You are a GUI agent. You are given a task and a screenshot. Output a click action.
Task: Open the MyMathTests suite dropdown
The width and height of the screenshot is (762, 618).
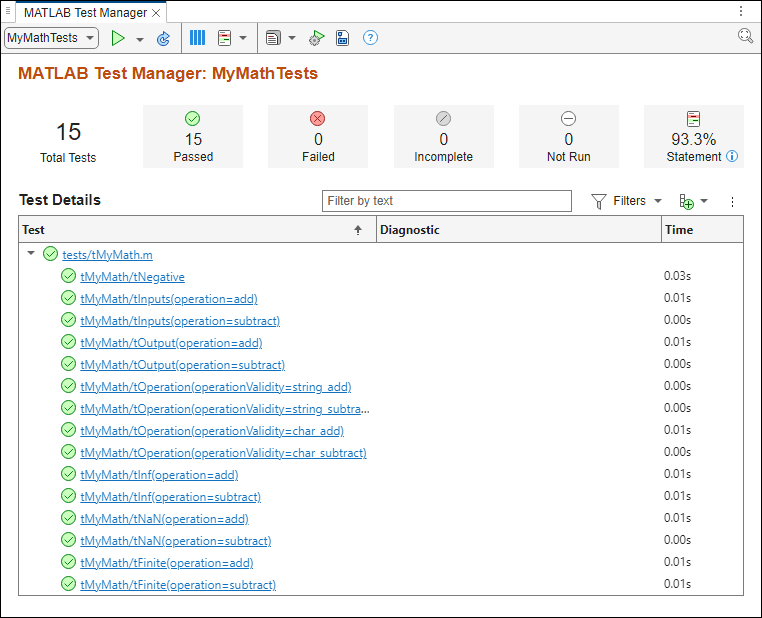click(52, 38)
